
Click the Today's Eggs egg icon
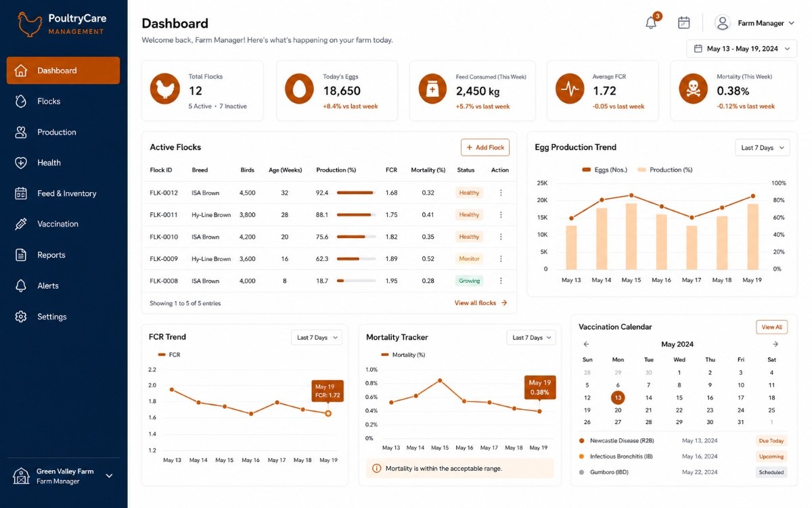[x=299, y=89]
